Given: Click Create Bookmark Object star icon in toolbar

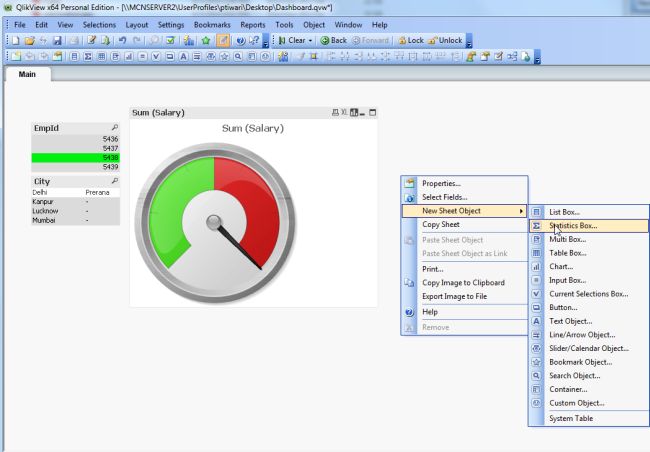Looking at the screenshot, I should pos(224,56).
